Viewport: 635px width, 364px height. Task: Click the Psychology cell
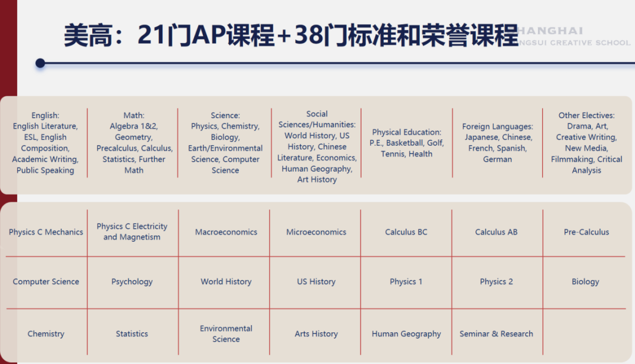tap(132, 282)
